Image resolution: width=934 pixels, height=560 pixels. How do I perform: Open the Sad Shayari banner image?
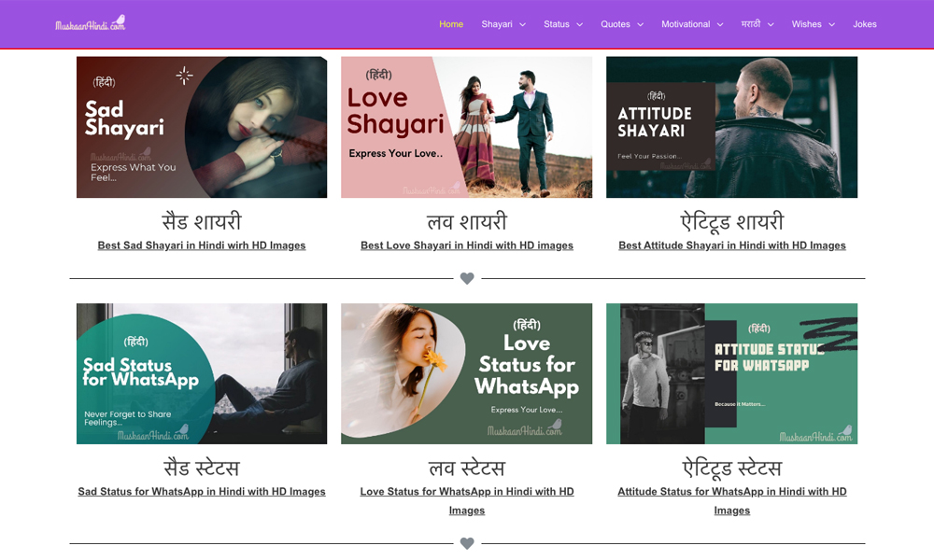click(x=202, y=127)
